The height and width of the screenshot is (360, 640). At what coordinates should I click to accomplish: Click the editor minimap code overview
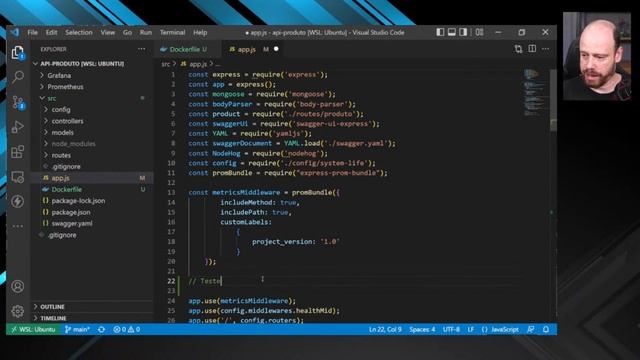point(536,93)
